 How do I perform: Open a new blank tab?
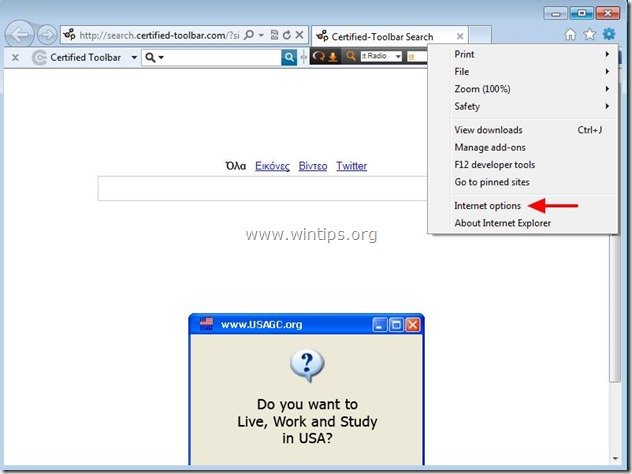480,35
